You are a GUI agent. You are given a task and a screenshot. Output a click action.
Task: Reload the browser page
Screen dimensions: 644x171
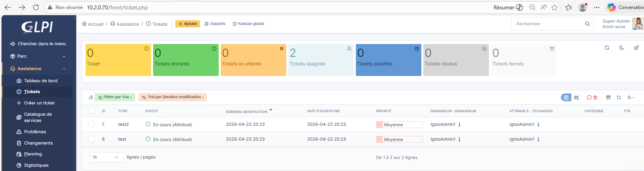point(36,7)
